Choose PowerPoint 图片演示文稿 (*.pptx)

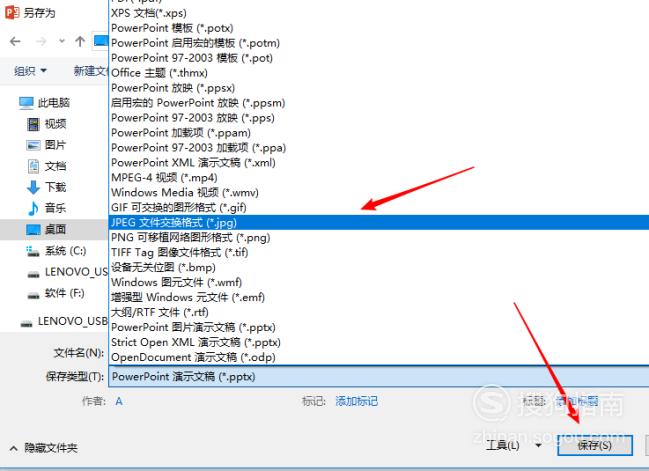click(x=379, y=327)
